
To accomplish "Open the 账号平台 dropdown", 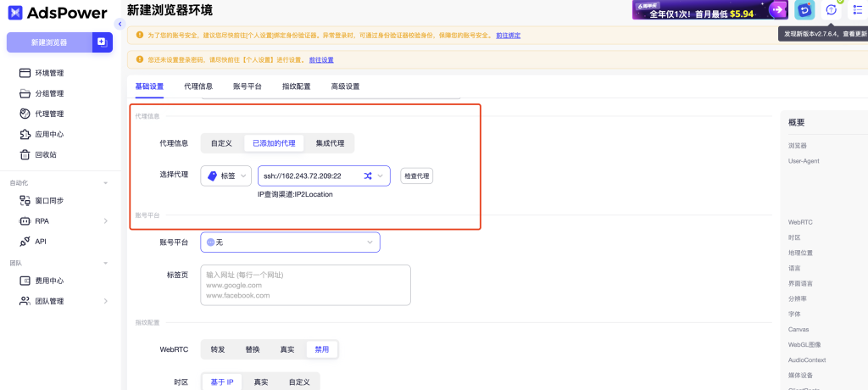I will 290,242.
